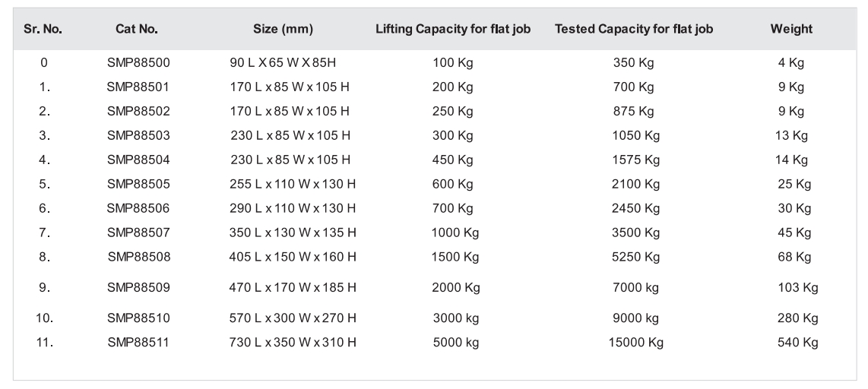Click serial number 10. in first column
This screenshot has height=389, width=868.
coord(44,318)
